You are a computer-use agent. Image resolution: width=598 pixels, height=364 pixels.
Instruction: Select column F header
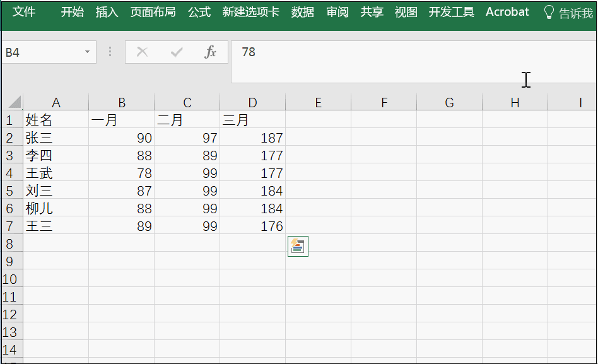[384, 102]
